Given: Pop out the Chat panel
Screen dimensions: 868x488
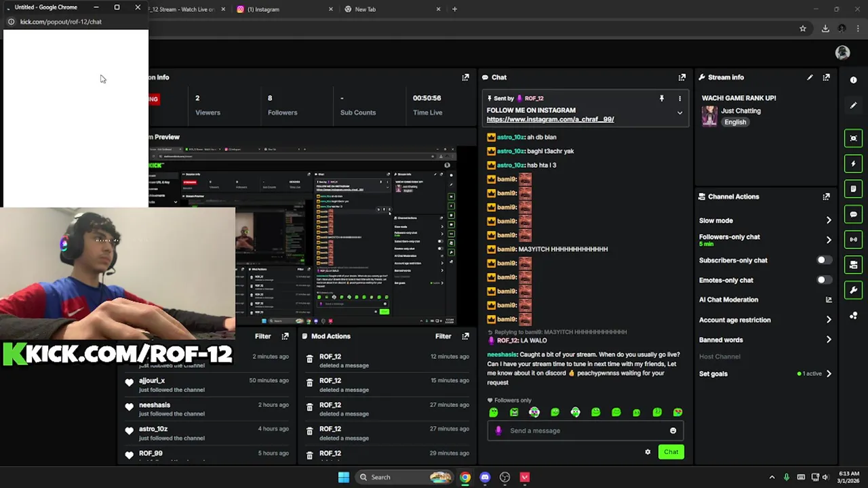Looking at the screenshot, I should click(x=682, y=77).
